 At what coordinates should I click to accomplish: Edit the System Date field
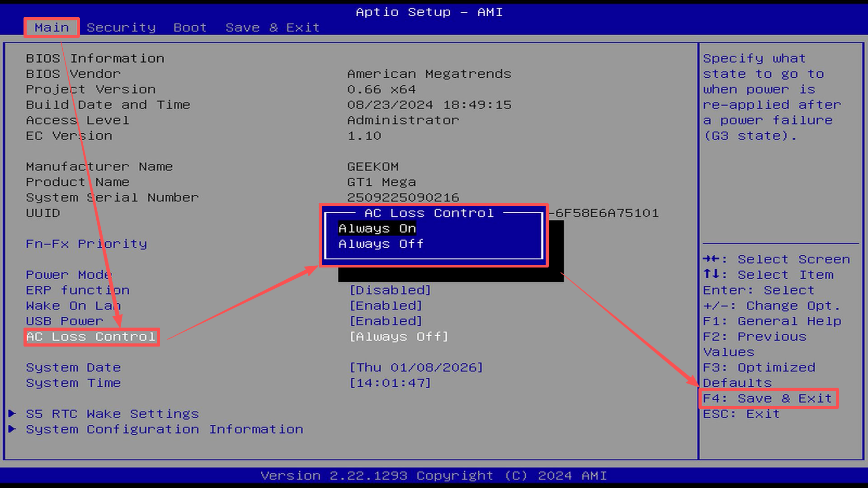pyautogui.click(x=415, y=367)
